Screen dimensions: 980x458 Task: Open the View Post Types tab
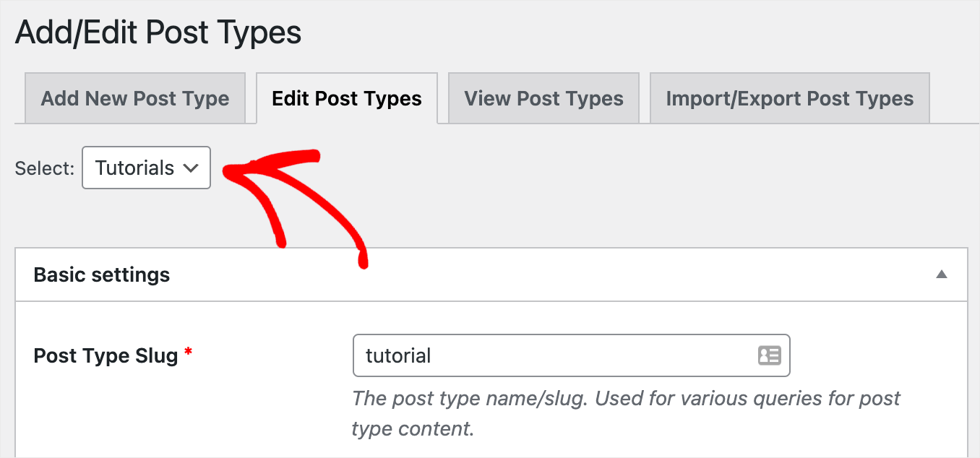(543, 98)
